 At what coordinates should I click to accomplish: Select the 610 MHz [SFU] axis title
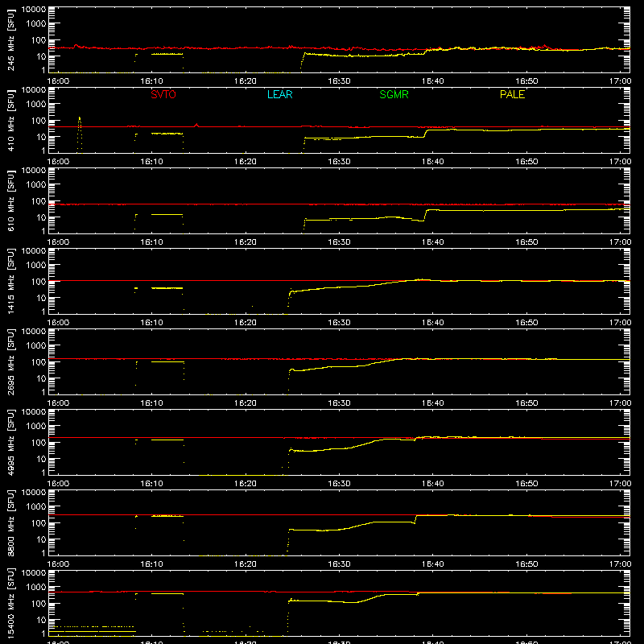coord(11,201)
